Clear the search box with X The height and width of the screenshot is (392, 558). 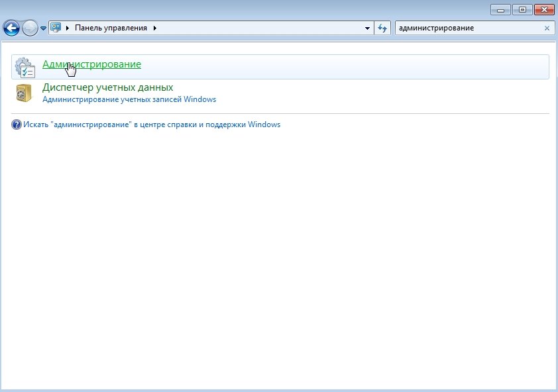547,28
